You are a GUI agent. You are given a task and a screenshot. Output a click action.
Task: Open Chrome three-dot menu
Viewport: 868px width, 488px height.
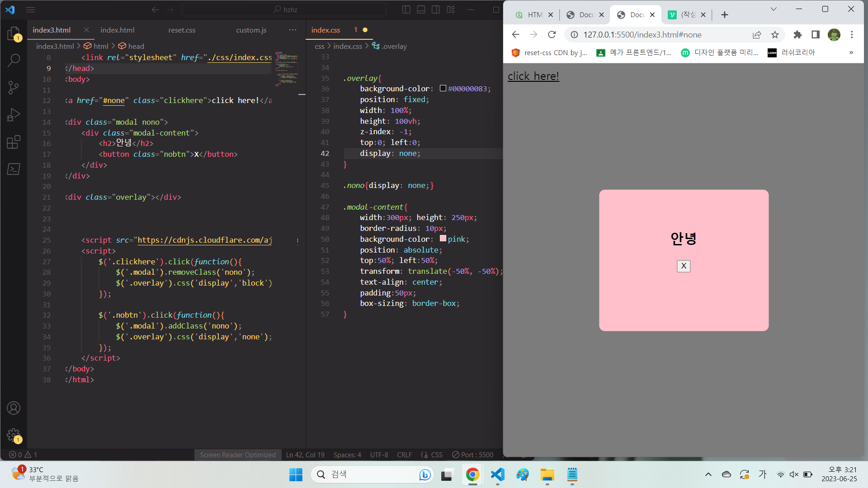click(852, 35)
